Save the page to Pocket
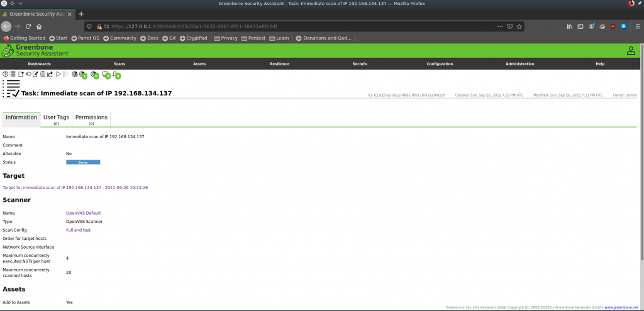Screen dimensions: 644x311 (x=509, y=26)
